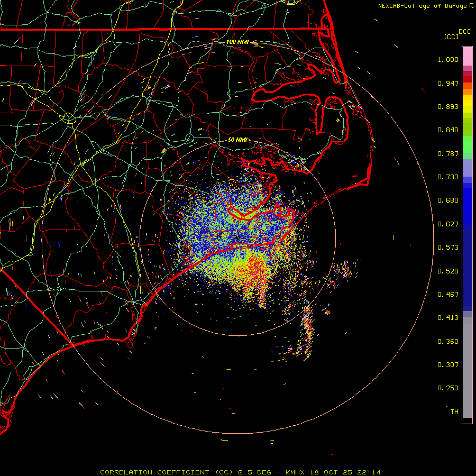Screen dimensions: 476x476
Task: Click the 50 NMI range ring label
Action: 237,140
